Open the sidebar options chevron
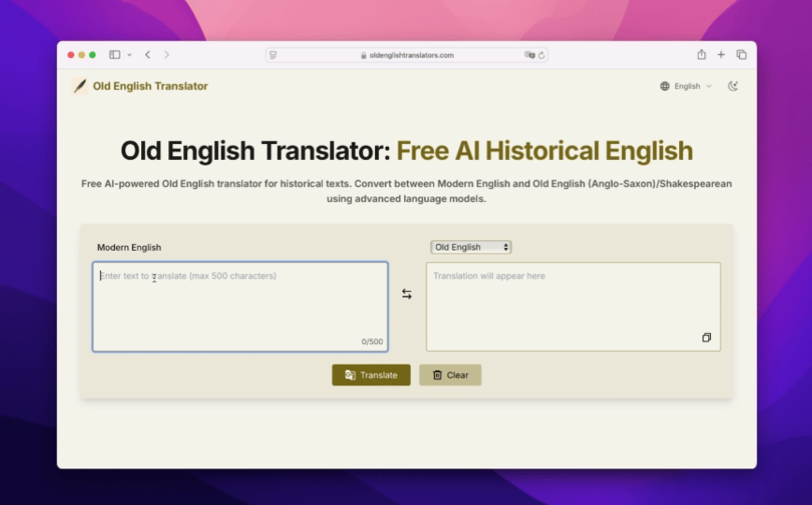This screenshot has width=812, height=505. pos(129,55)
